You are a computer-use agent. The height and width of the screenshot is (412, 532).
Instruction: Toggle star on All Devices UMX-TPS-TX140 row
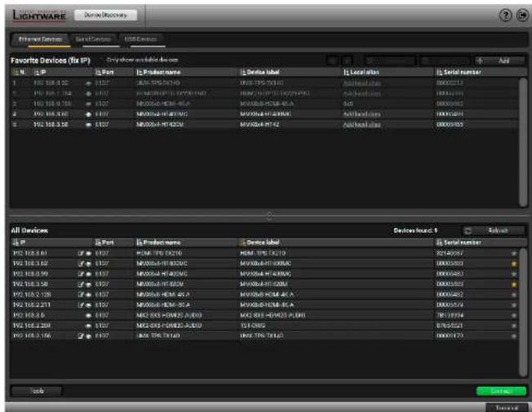pos(514,336)
